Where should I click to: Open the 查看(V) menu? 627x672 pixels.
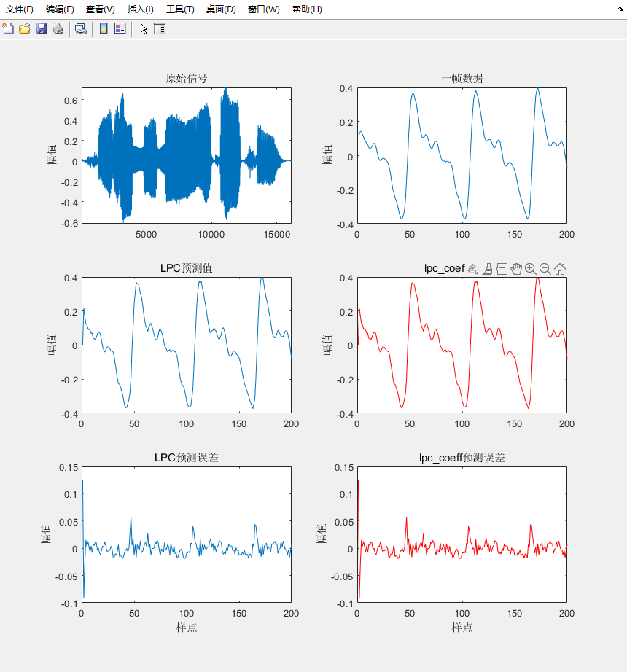[101, 9]
